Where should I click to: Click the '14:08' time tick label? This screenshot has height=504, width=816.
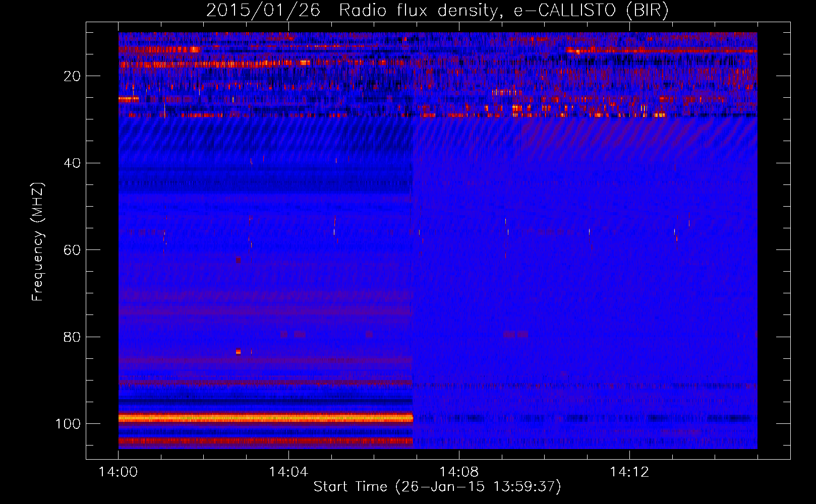(459, 472)
